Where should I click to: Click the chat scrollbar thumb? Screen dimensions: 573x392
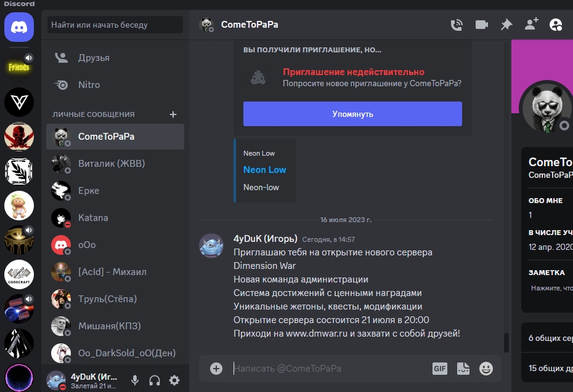506,343
